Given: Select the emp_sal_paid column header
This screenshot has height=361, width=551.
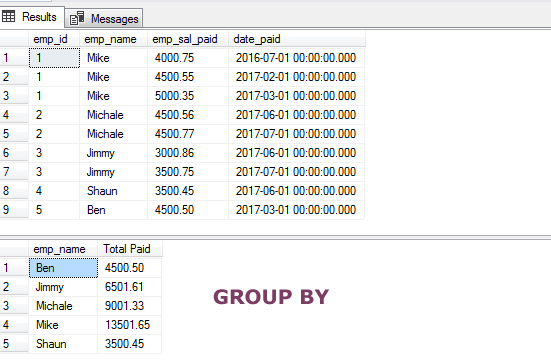Looking at the screenshot, I should click(x=188, y=39).
